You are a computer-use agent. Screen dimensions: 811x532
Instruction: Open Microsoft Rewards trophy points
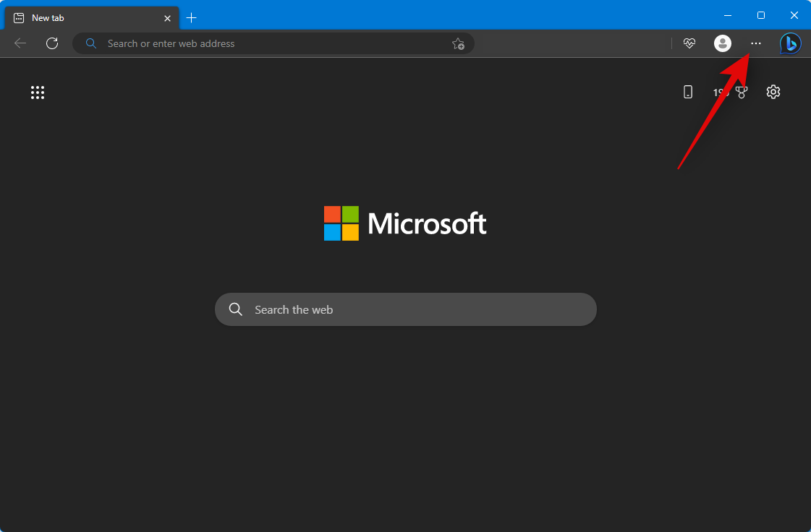[x=731, y=93]
